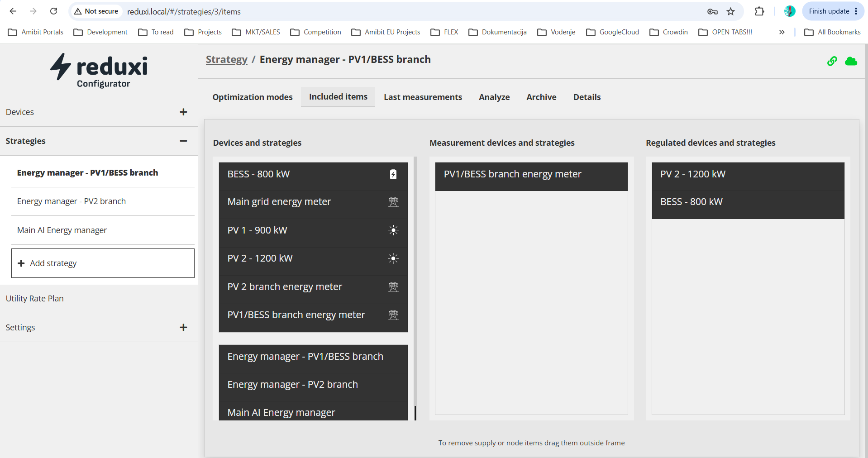Switch to Last measurements tab
This screenshot has width=868, height=458.
pyautogui.click(x=423, y=97)
